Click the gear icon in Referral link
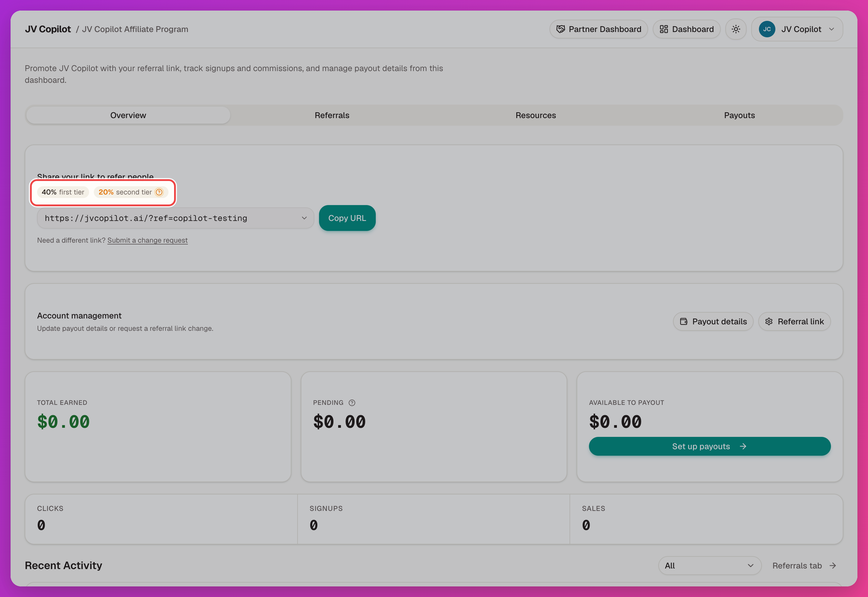The image size is (868, 597). coord(769,322)
